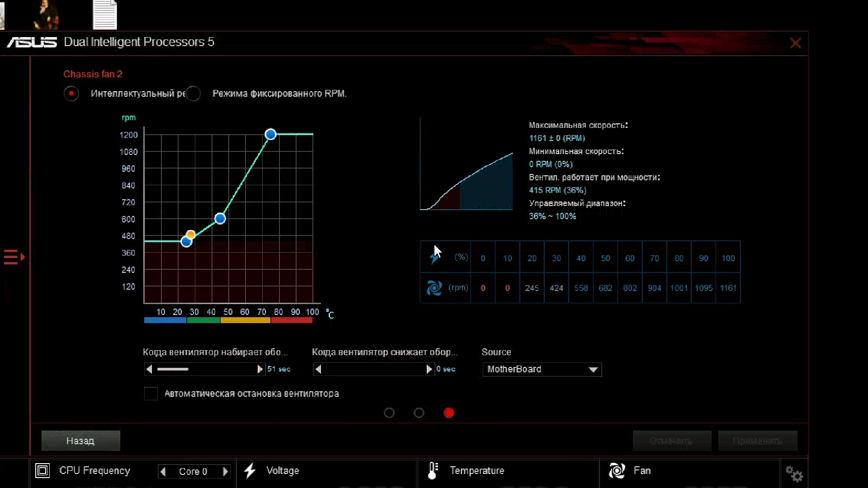Open the text document desktop icon

point(105,14)
